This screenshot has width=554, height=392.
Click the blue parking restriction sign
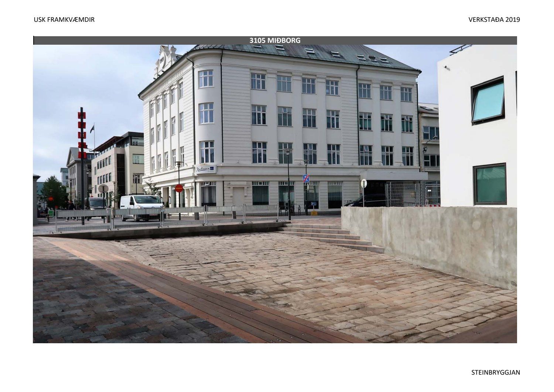[306, 178]
